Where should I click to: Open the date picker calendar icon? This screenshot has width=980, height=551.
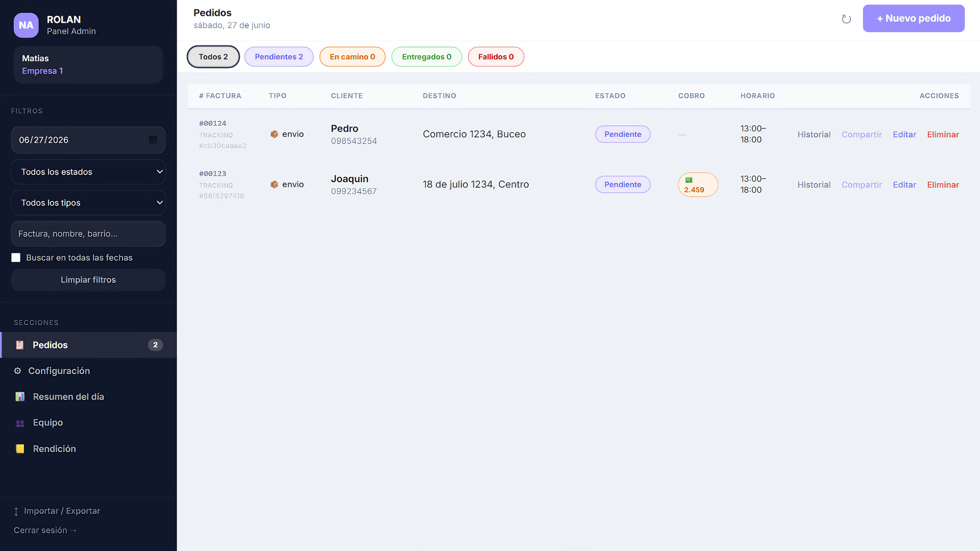(x=153, y=140)
